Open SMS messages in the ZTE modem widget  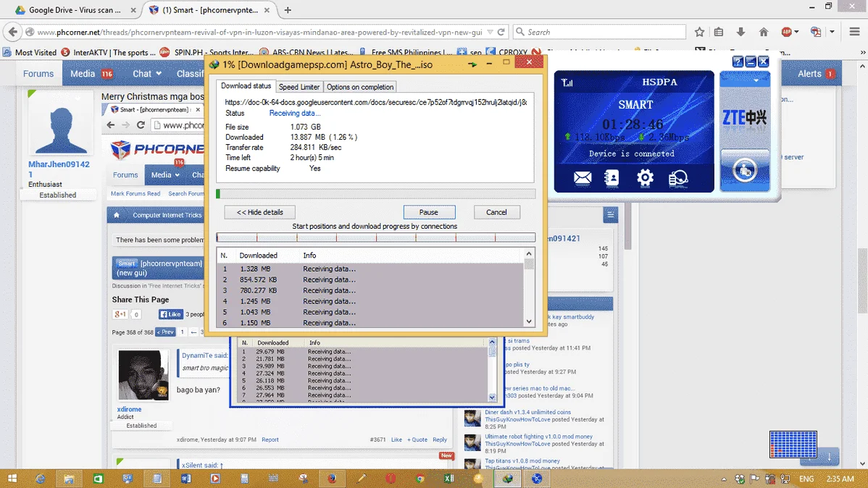click(x=583, y=178)
